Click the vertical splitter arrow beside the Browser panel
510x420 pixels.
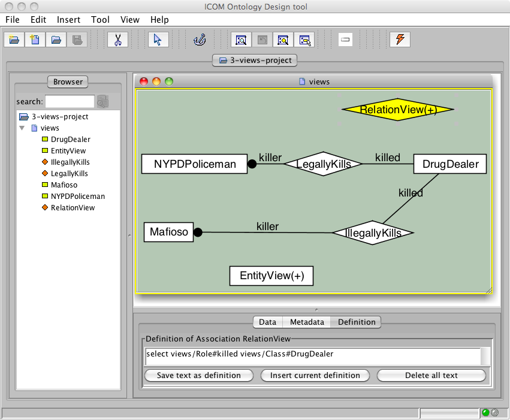click(x=129, y=235)
